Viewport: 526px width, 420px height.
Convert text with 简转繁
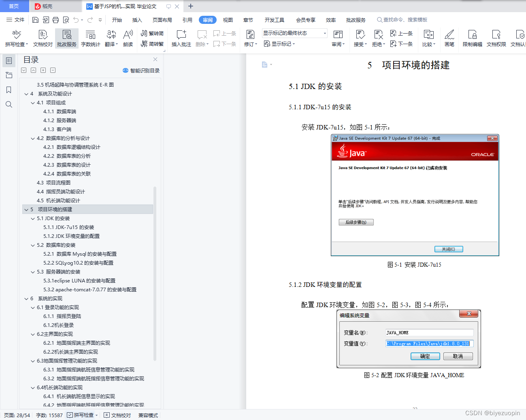[152, 44]
